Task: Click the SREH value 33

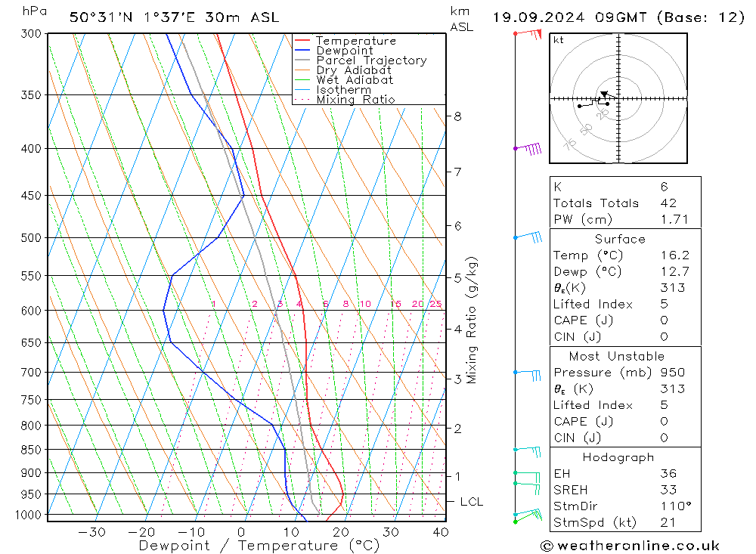Action: (x=668, y=490)
